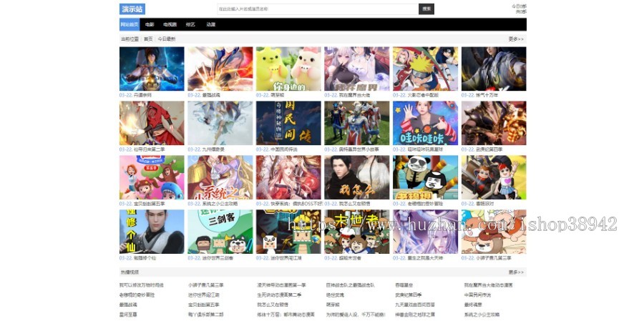
Task: Open the Ultraman figures thumbnail
Action: [x=357, y=123]
